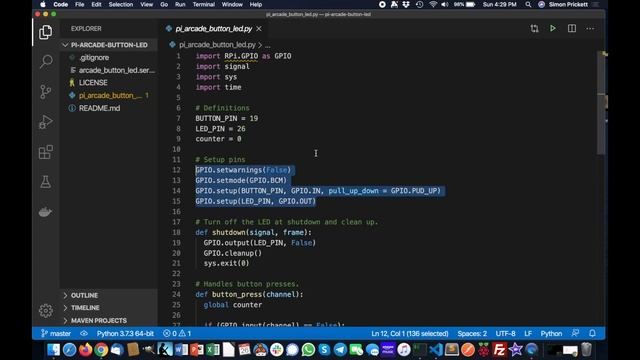Open the Apple menu
Viewport: 640px width, 360px height.
click(42, 4)
